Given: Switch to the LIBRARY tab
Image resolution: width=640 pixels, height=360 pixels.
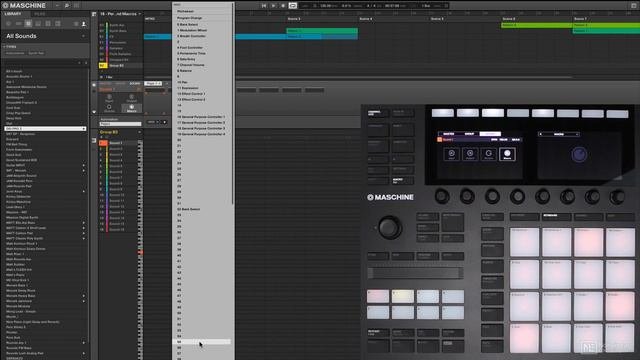Looking at the screenshot, I should click(13, 14).
